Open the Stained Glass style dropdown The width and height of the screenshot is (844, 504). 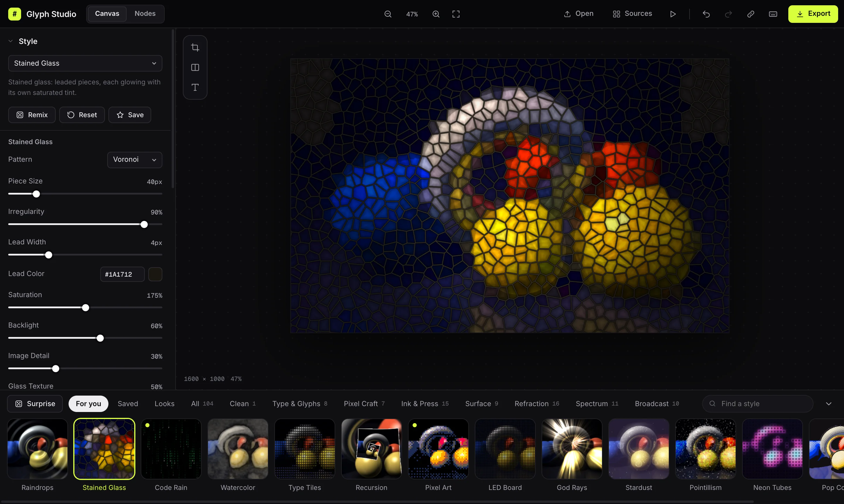(x=85, y=63)
